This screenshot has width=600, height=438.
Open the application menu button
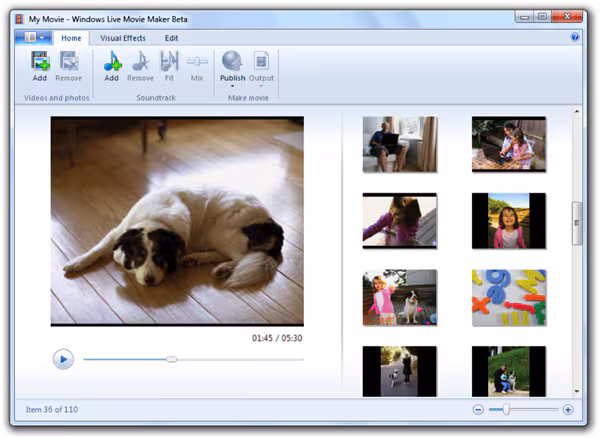click(34, 37)
